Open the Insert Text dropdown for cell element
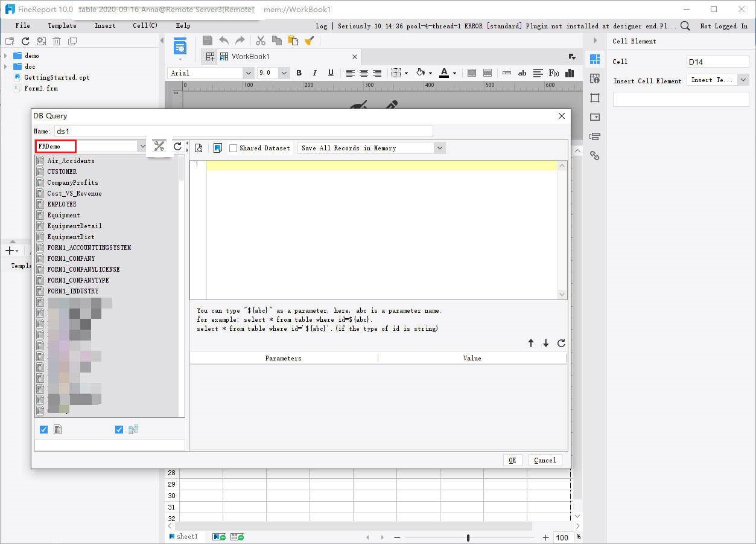 pyautogui.click(x=743, y=80)
